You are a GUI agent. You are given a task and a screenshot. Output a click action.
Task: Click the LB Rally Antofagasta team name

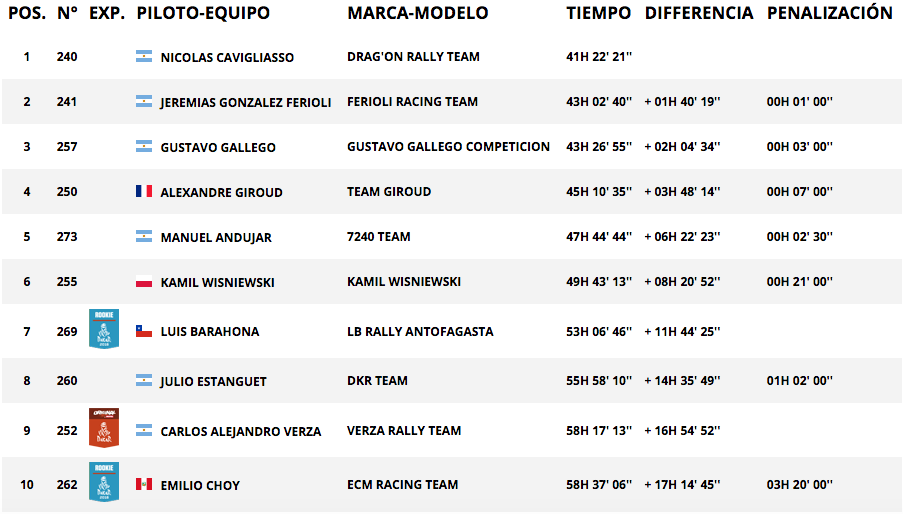(x=420, y=332)
